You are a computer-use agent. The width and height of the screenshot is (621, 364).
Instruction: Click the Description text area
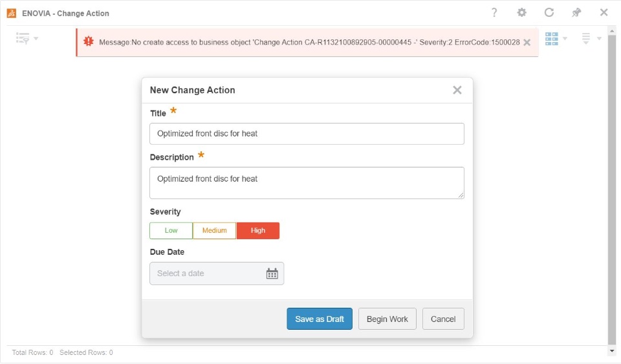click(x=307, y=183)
